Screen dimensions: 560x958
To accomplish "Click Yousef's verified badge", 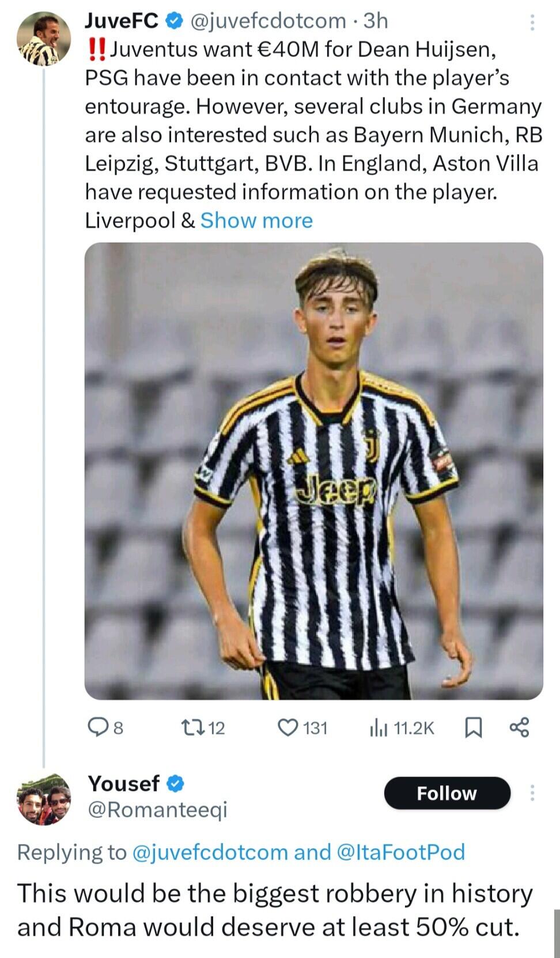I will 176,784.
